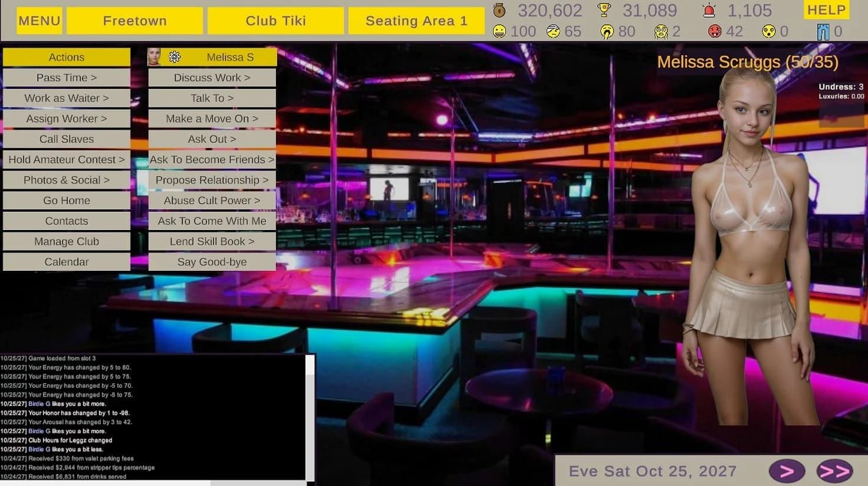Expand the Talk To submenu
Screen dimensions: 868x486
click(x=212, y=98)
